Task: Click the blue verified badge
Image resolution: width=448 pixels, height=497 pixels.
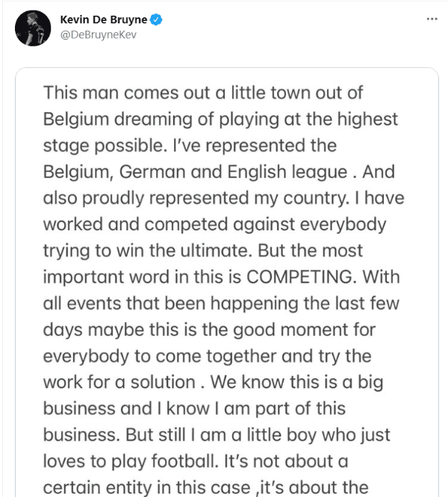Action: [158, 20]
